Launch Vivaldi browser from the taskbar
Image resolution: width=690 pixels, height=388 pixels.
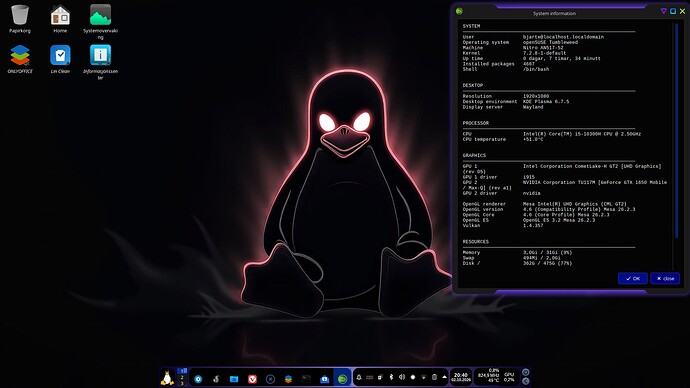click(x=252, y=379)
